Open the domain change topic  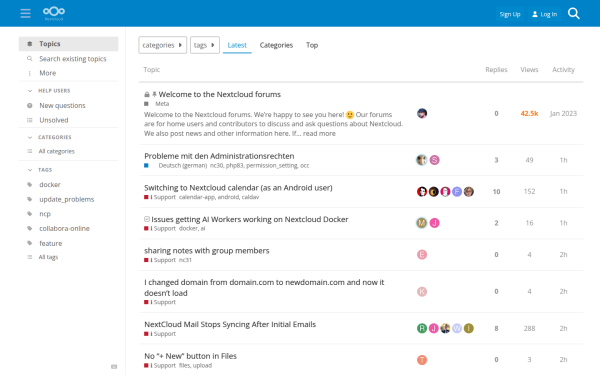(264, 287)
